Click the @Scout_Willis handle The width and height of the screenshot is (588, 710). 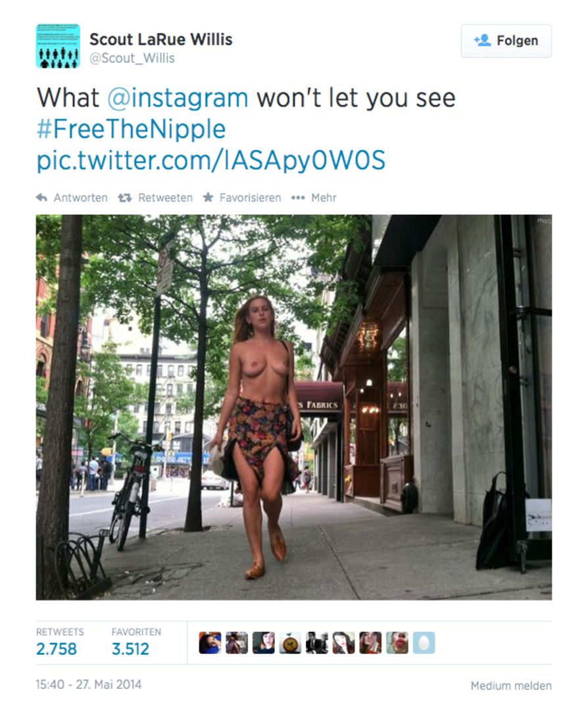pos(132,59)
